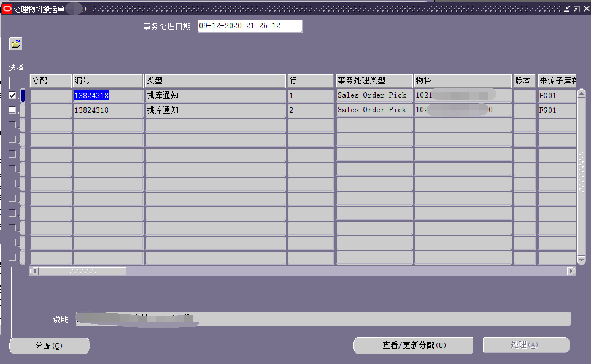Click the vertical scrollbar up arrow
Screen dimensions: 591x364
click(x=581, y=93)
